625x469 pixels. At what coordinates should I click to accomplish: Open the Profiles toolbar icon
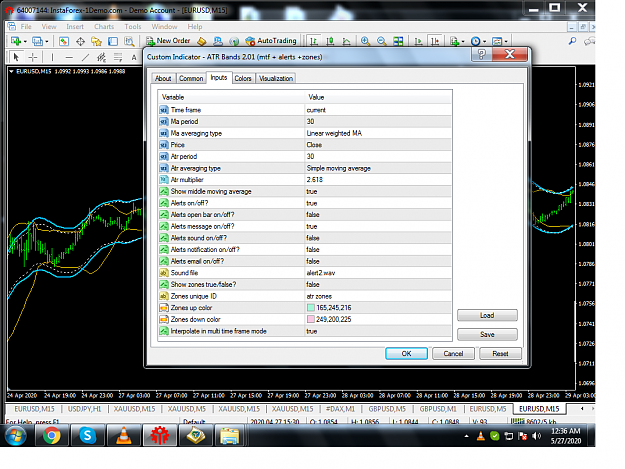tap(37, 41)
